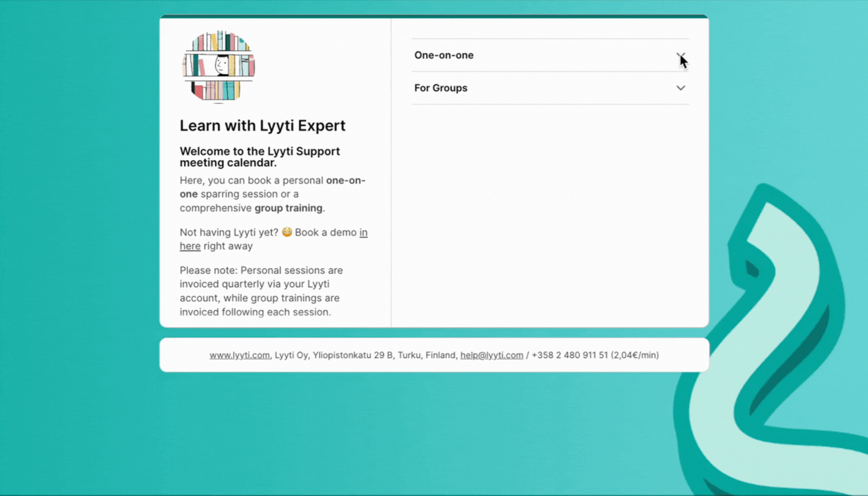Click the 'Learn with Lyyti Expert' heading

click(x=262, y=125)
